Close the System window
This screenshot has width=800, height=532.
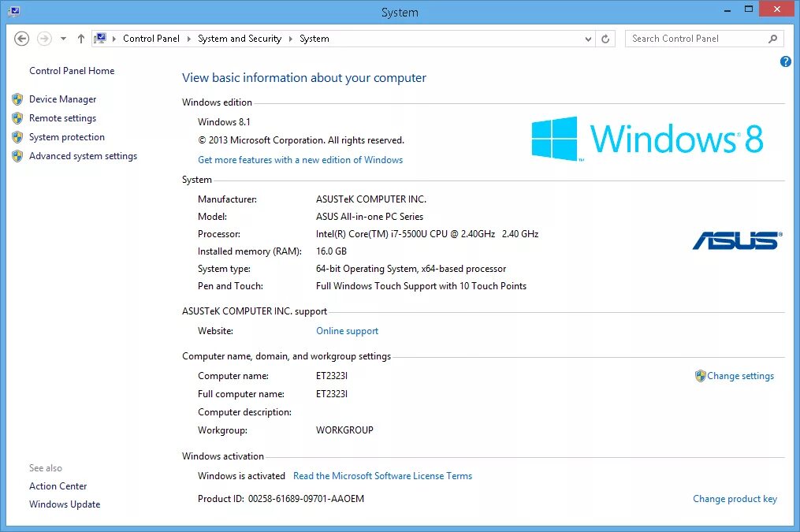(x=777, y=9)
